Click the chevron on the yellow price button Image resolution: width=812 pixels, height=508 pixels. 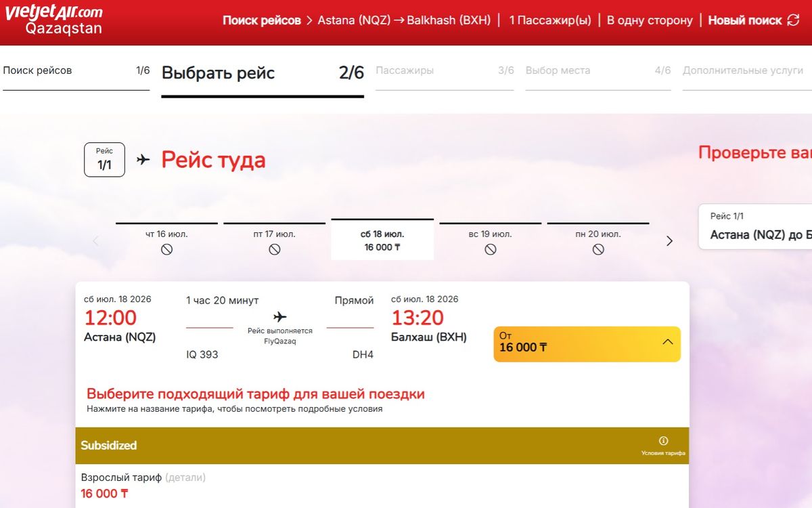coord(668,342)
